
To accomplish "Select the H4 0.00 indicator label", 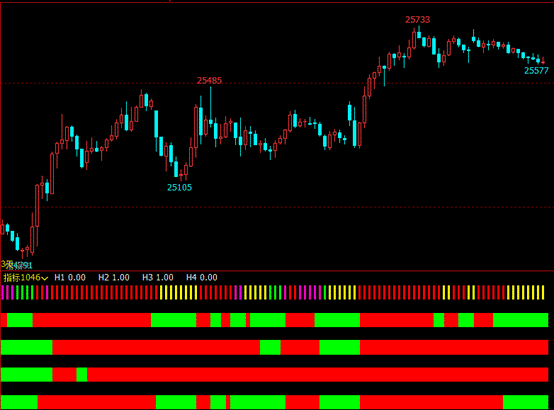I will coord(202,277).
